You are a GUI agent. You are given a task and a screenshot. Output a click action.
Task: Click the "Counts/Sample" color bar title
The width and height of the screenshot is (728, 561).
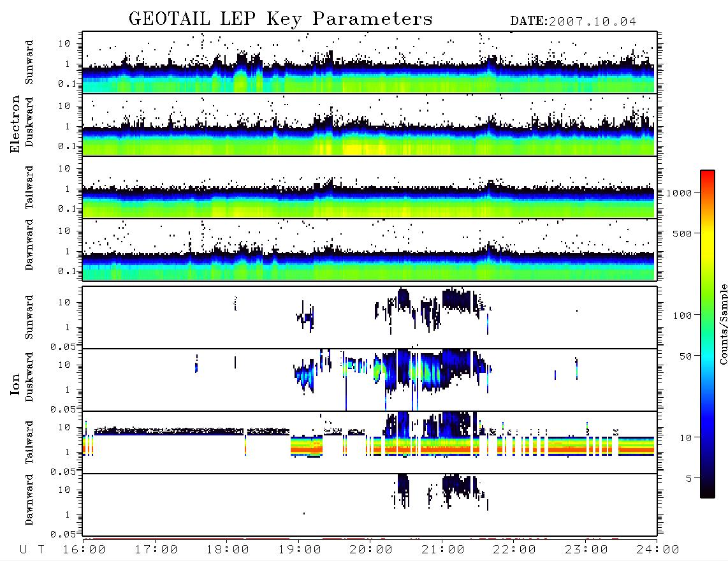(724, 324)
